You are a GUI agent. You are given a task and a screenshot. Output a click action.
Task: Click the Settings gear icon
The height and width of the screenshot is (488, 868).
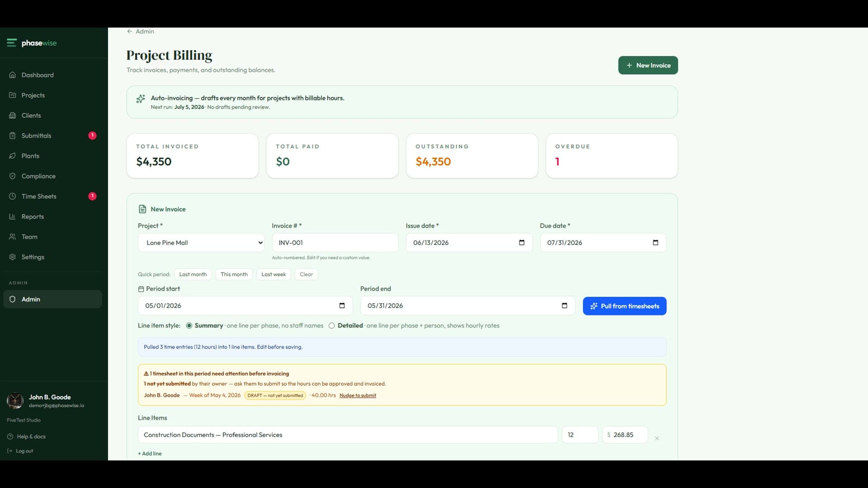pyautogui.click(x=12, y=257)
